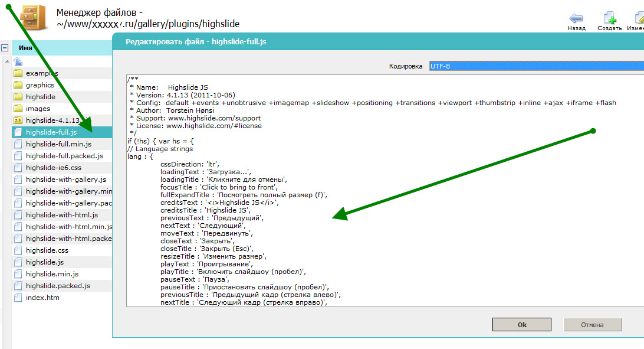Click the Назад back arrow icon
The height and width of the screenshot is (349, 644).
pyautogui.click(x=576, y=18)
